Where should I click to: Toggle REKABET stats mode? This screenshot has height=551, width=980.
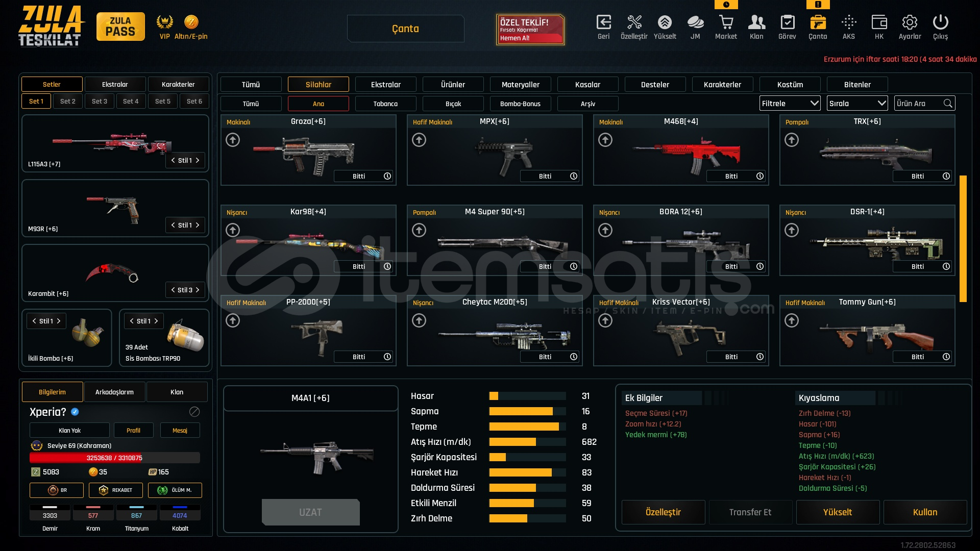[115, 490]
